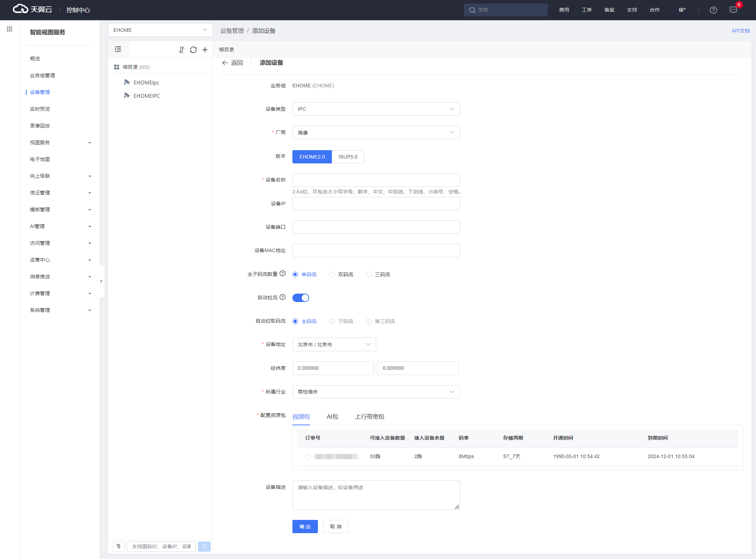This screenshot has height=559, width=756.
Task: Open the 厂商 海康 dropdown
Action: pos(376,133)
